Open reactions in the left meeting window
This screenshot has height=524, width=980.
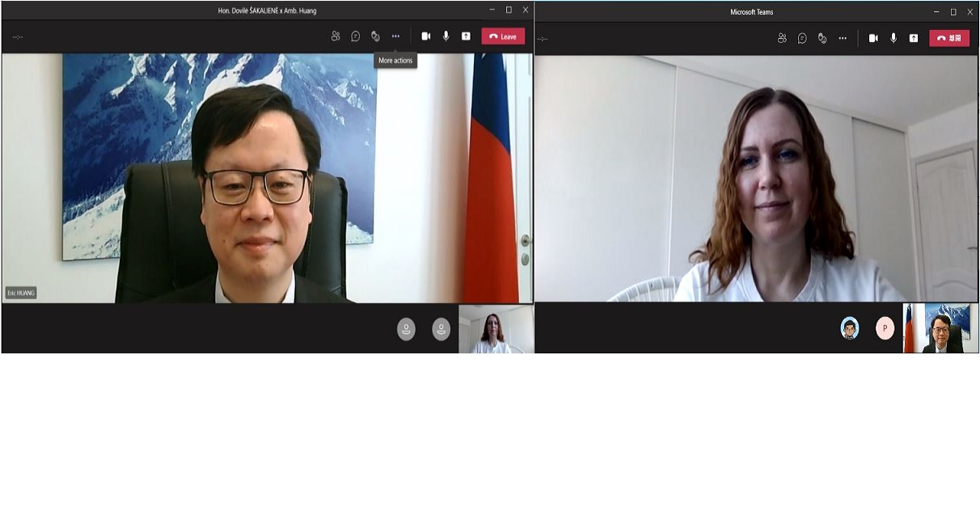(x=375, y=36)
